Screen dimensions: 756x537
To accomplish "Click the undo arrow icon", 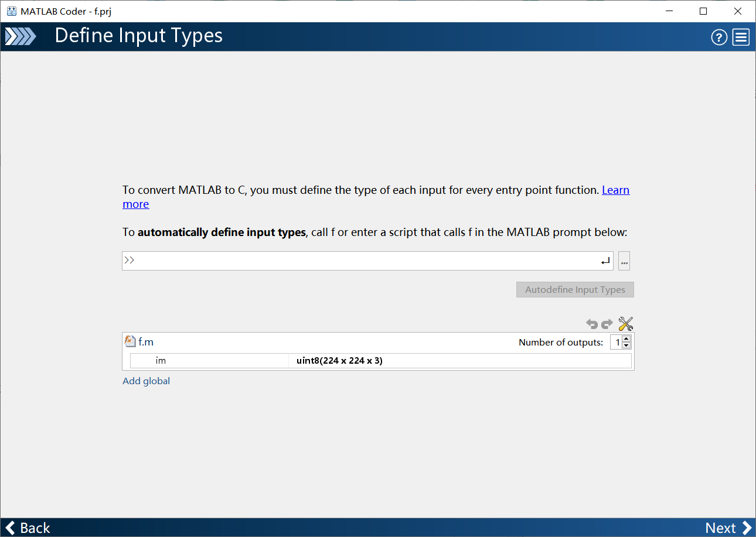I will (x=592, y=324).
